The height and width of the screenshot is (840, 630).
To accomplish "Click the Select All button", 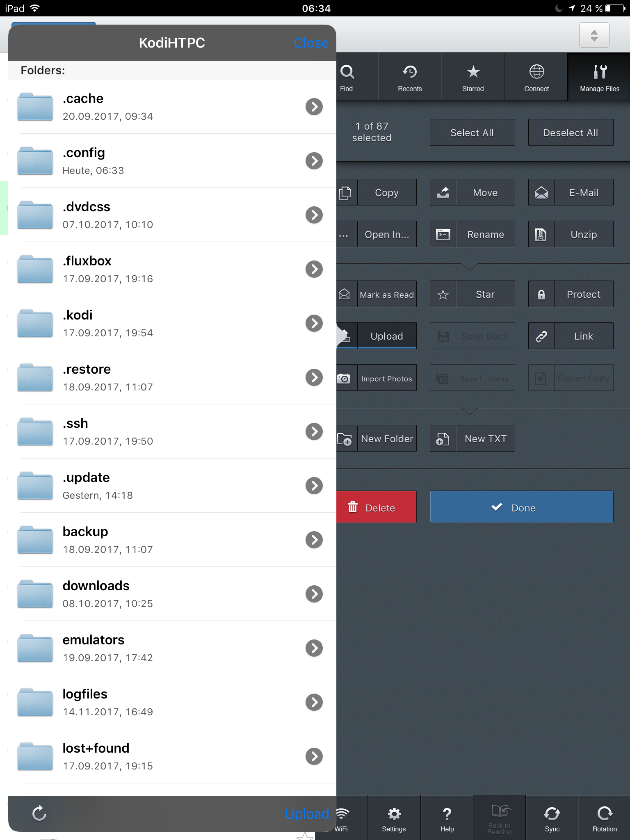I will click(x=472, y=132).
